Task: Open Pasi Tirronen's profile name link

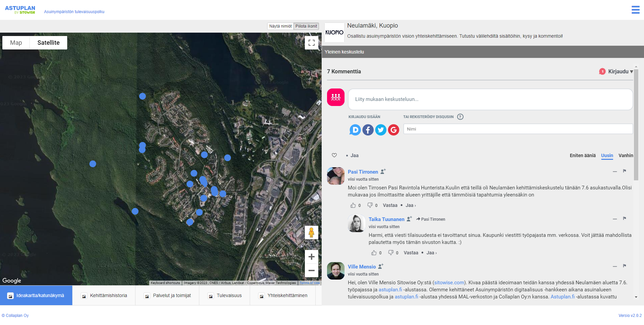Action: click(x=363, y=172)
